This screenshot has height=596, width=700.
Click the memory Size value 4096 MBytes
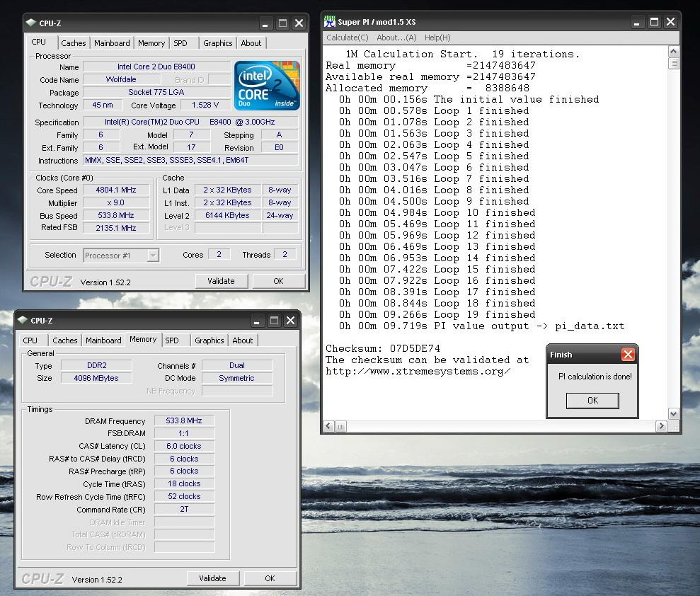coord(96,378)
